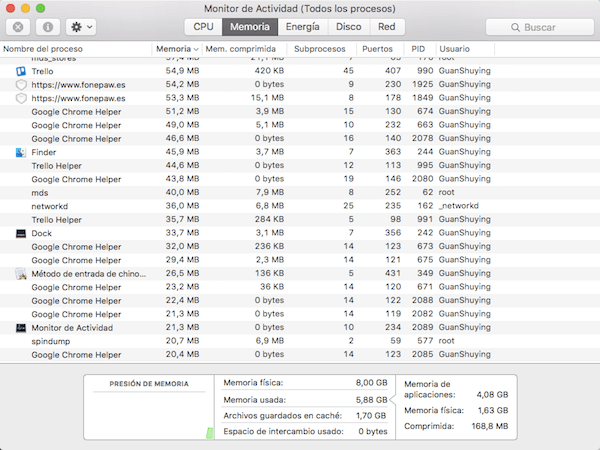Click the yellow minimize window button
The image size is (600, 450).
(26, 8)
